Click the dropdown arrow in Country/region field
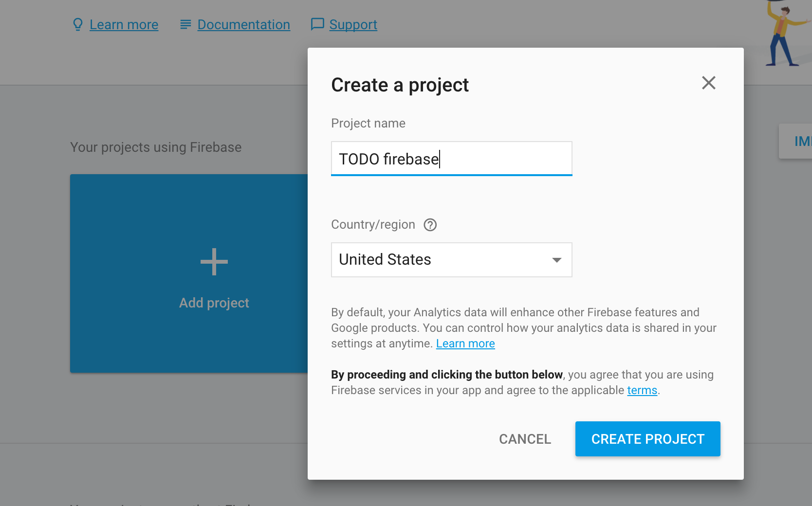Viewport: 812px width, 506px height. (557, 260)
